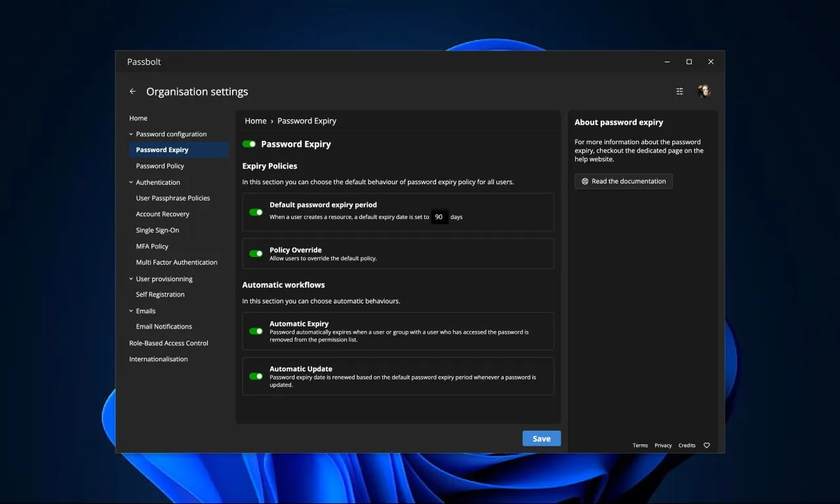Open the user avatar profile menu
The height and width of the screenshot is (504, 840).
pos(704,92)
